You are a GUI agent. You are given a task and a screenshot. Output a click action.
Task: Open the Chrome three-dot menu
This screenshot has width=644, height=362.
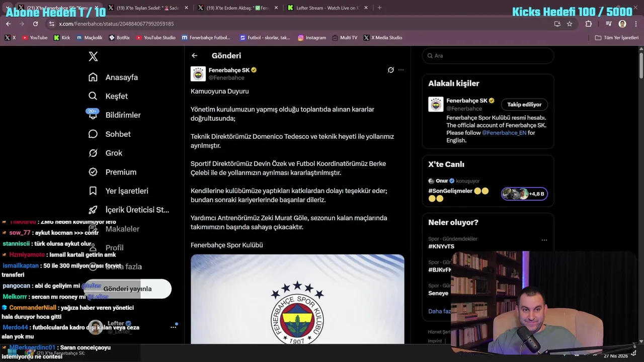click(x=636, y=24)
